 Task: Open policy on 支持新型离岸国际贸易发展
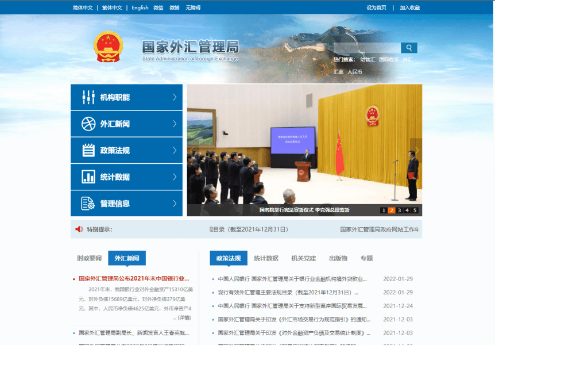292,306
